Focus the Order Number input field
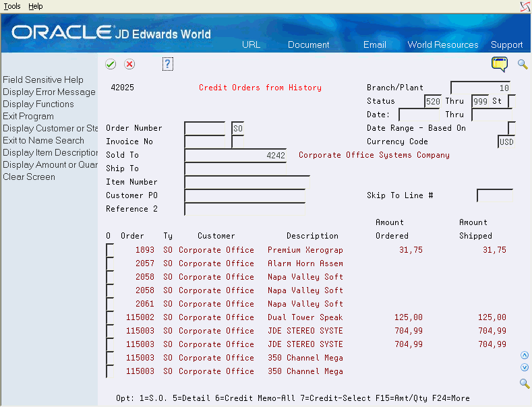Viewport: 532px width, 407px height. (x=205, y=128)
